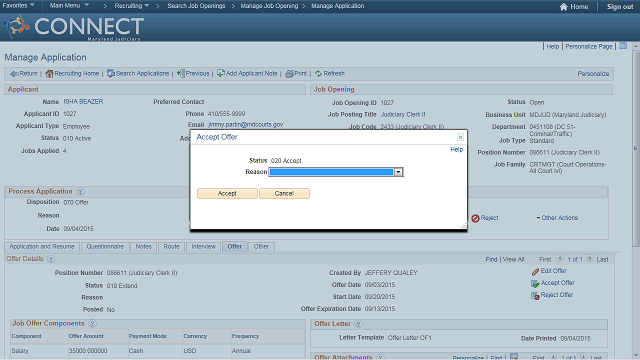This screenshot has width=640, height=360.
Task: Open help for Offer Details section
Action: 51,259
